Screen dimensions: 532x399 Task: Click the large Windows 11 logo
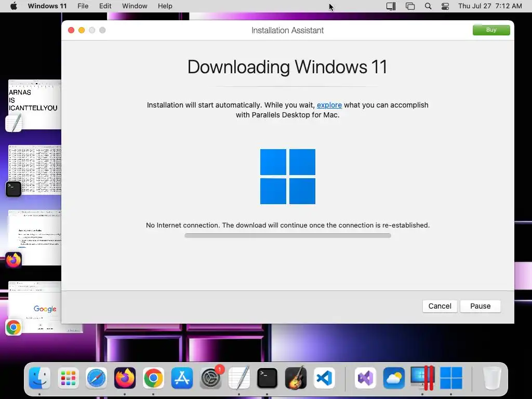(x=288, y=177)
